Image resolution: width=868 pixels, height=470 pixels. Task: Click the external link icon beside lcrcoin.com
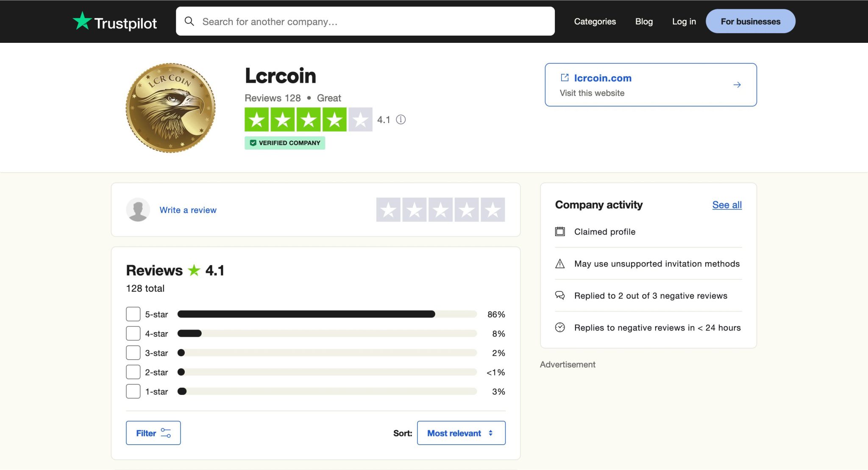(564, 78)
